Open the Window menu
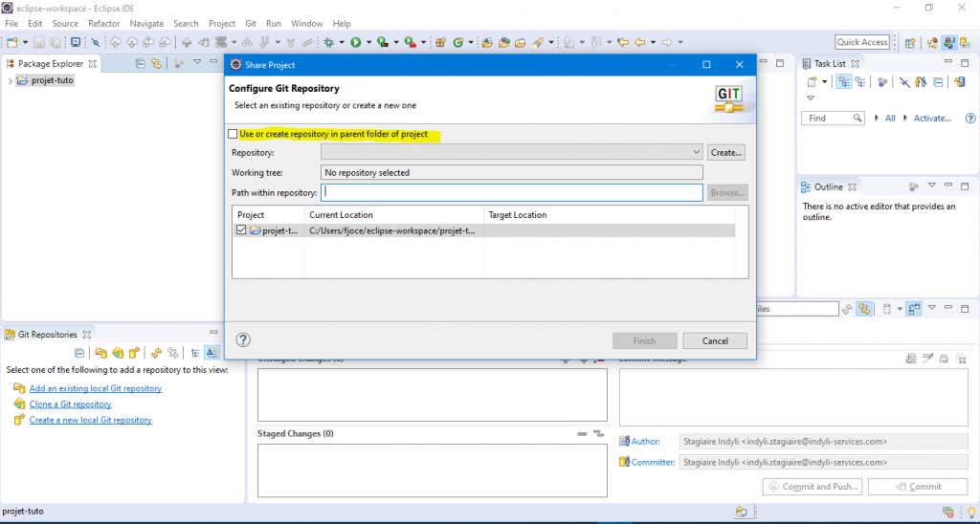The height and width of the screenshot is (524, 980). pos(307,24)
